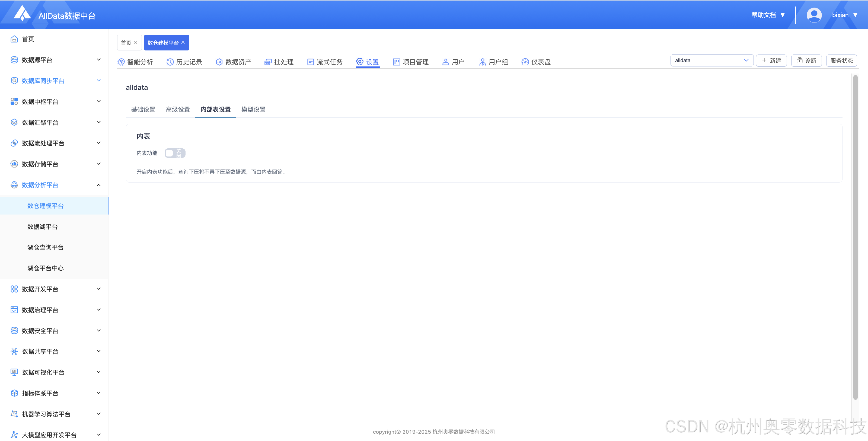Switch to the 模型设置 tab
Screen dimensions: 868x441
click(x=253, y=110)
